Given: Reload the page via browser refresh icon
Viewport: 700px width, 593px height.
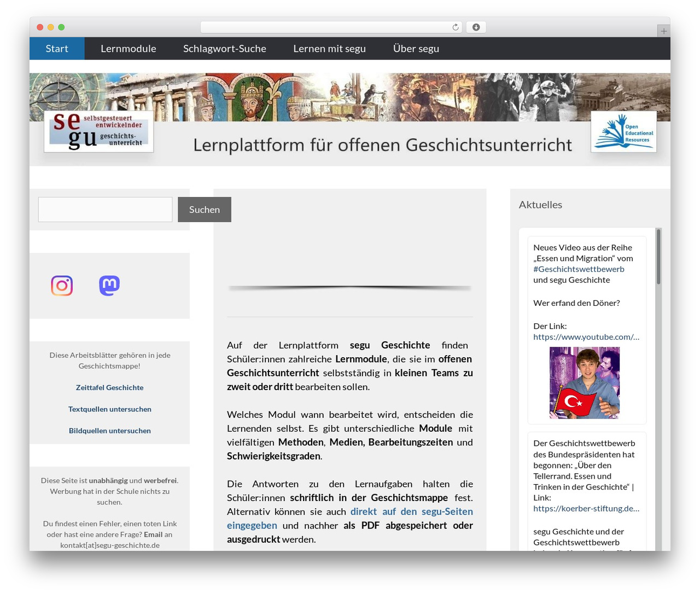Looking at the screenshot, I should pos(456,27).
